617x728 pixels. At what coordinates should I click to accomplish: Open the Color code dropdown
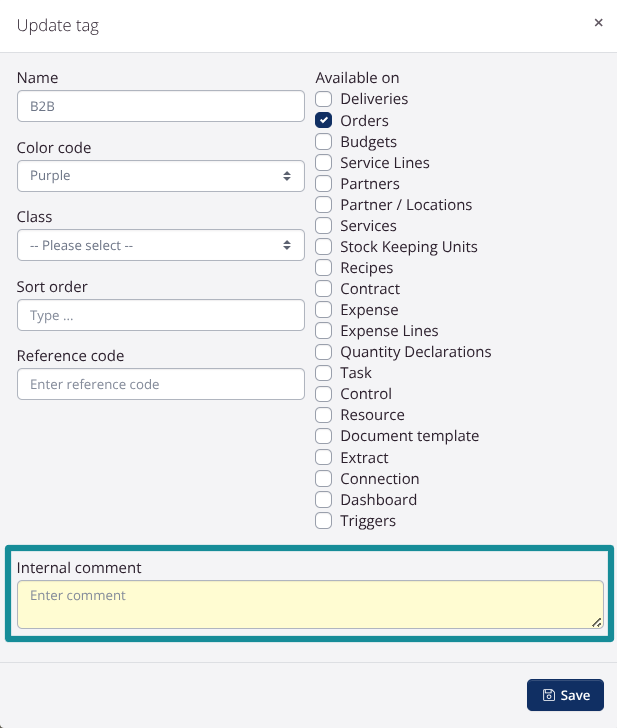click(160, 176)
